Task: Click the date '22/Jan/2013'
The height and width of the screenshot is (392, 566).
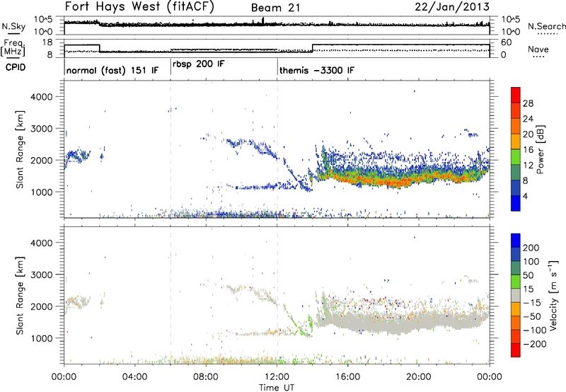Action: click(x=452, y=7)
